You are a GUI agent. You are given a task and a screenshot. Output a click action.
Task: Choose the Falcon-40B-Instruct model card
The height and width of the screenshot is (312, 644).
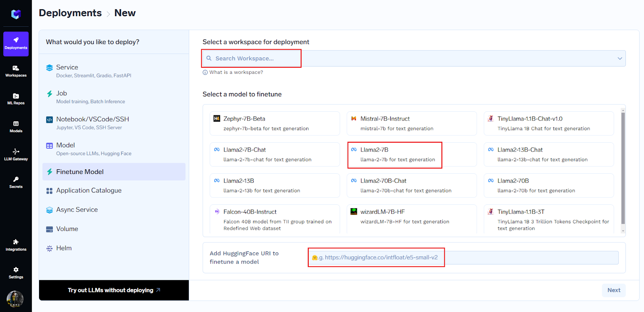[275, 219]
